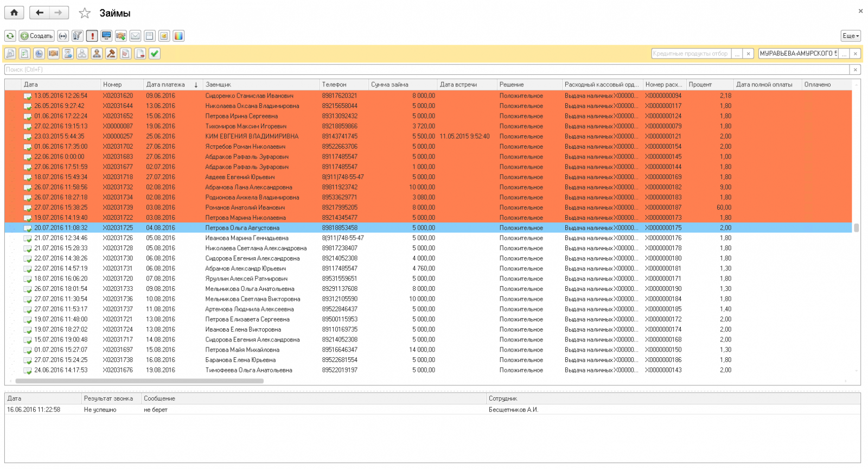Select borrower Сидоренко Станислав Иванович
This screenshot has height=469, width=868.
pyautogui.click(x=249, y=96)
